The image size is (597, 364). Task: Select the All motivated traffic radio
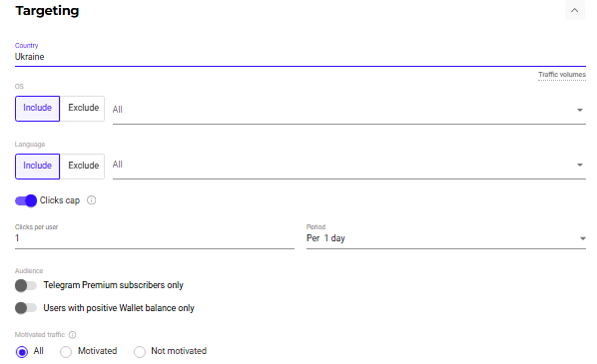point(22,352)
